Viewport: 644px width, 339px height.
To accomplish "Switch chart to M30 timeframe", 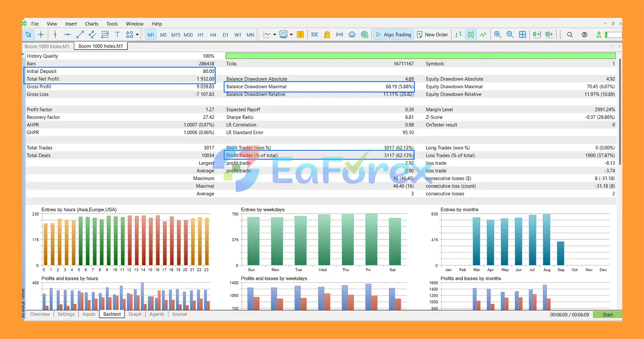I will [188, 35].
